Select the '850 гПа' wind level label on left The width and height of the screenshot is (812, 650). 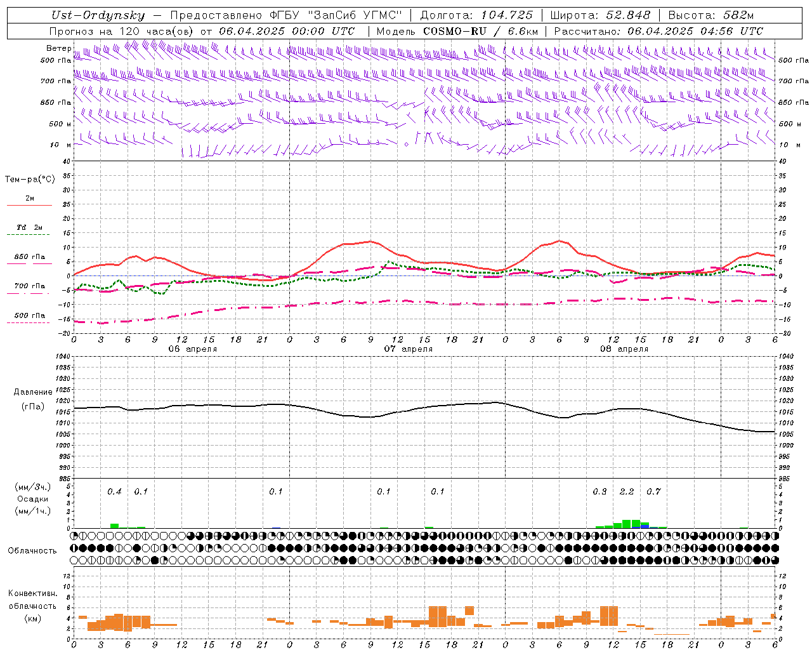click(x=56, y=102)
